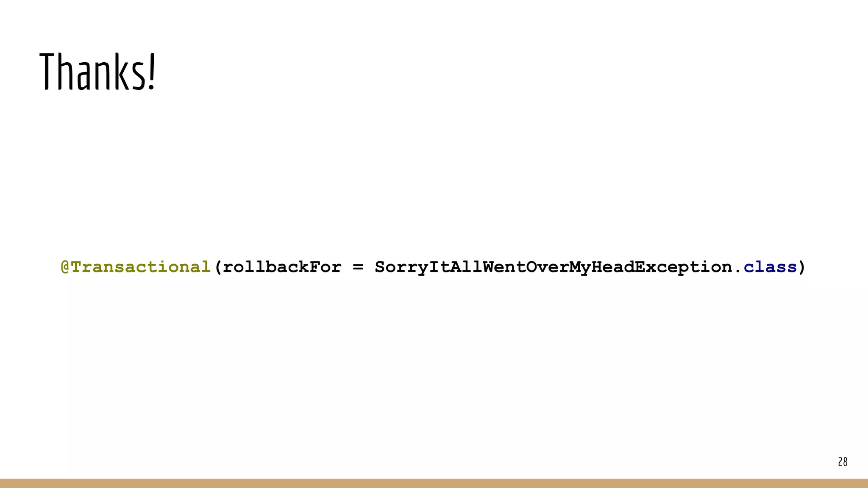Click the closing parenthesis after class

point(801,267)
